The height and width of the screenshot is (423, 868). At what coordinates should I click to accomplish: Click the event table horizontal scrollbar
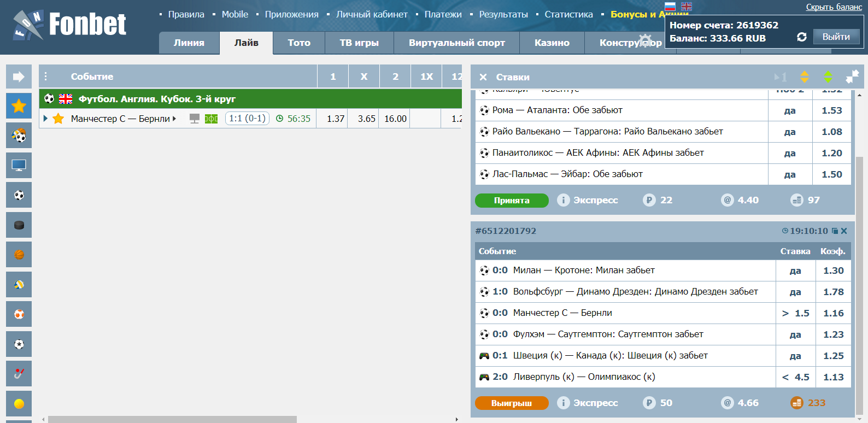tap(172, 419)
